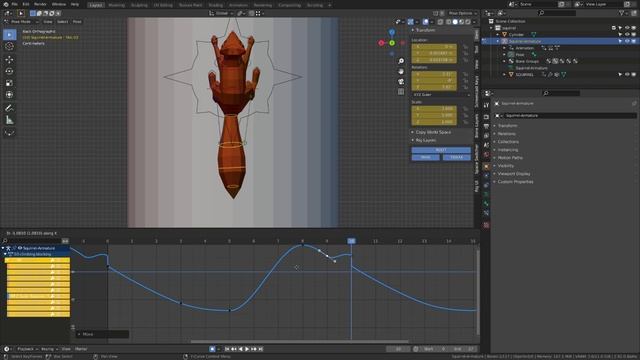Click the green Y axis gizmo ball

click(392, 43)
